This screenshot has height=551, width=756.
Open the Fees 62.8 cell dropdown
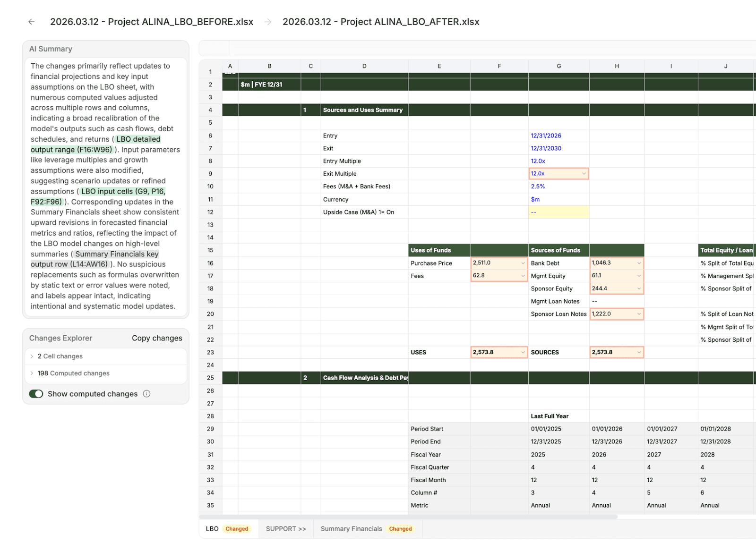click(x=523, y=276)
